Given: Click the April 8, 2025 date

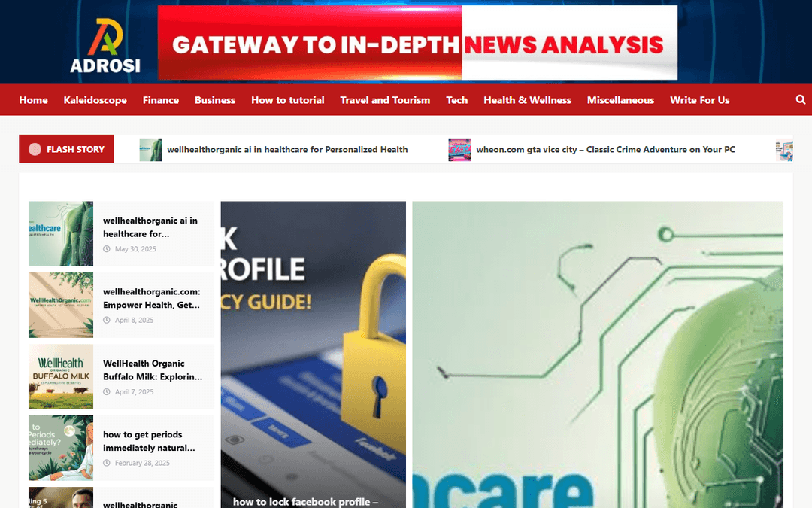Looking at the screenshot, I should coord(134,320).
